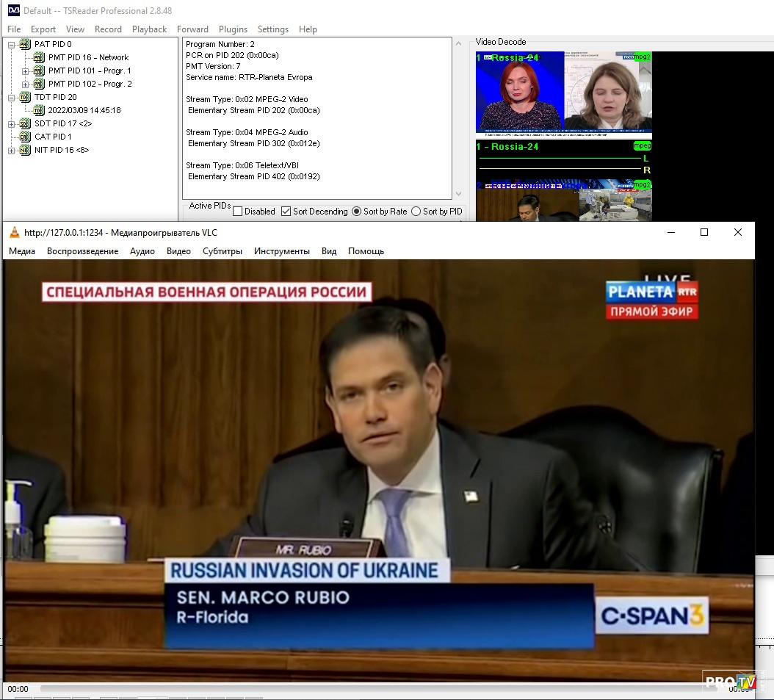Open the Субтитры menu in VLC
Viewport: 774px width, 700px height.
222,251
